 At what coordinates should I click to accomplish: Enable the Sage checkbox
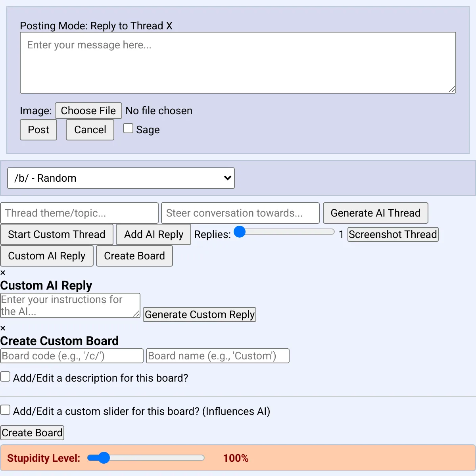[x=128, y=129]
